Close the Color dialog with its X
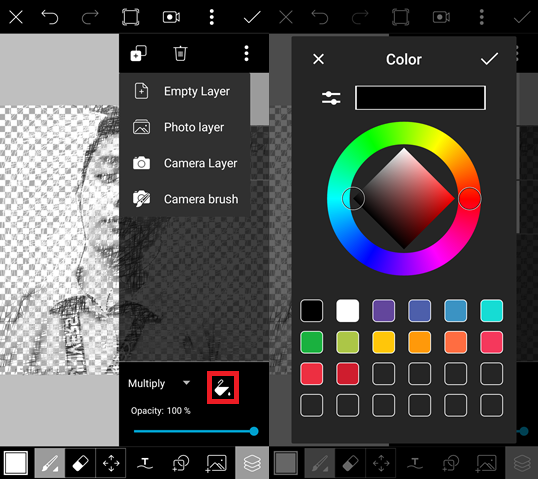 (318, 59)
